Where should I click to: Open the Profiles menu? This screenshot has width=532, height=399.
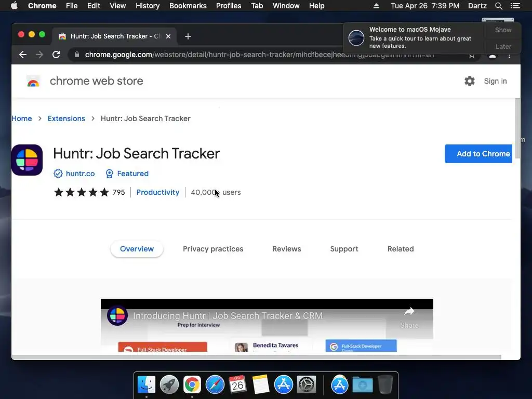click(229, 6)
